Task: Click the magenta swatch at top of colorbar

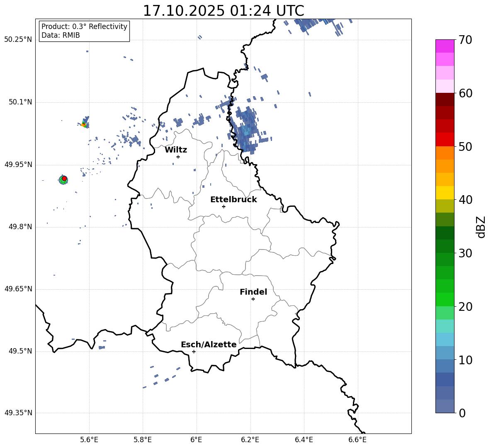Action: pos(445,46)
